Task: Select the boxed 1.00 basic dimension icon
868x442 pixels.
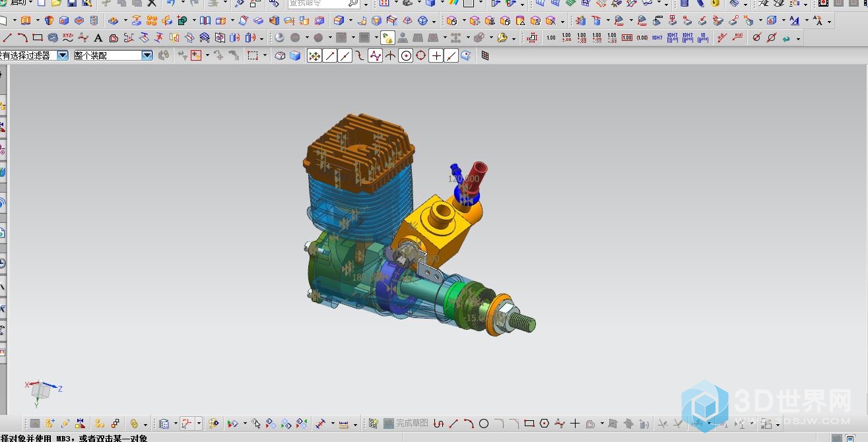Action: [627, 38]
